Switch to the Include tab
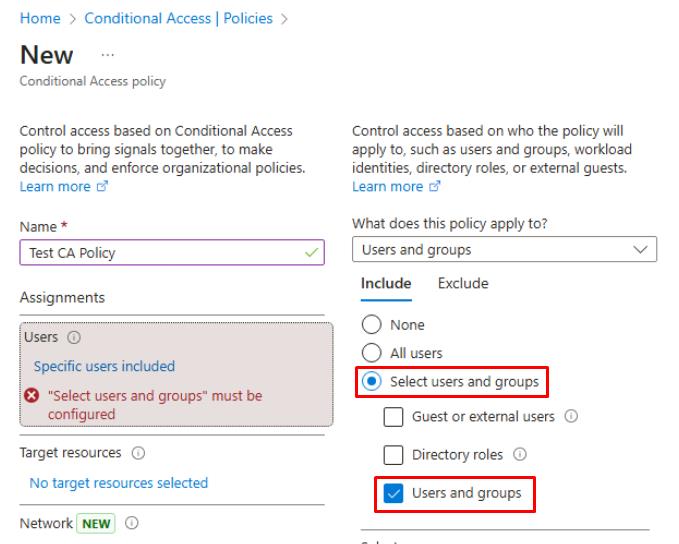Viewport: 679px width, 544px height. click(386, 283)
